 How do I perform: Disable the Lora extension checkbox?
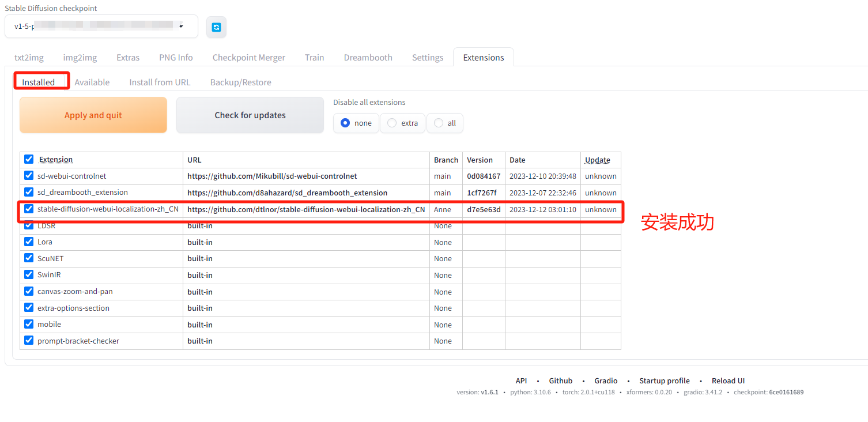(29, 242)
